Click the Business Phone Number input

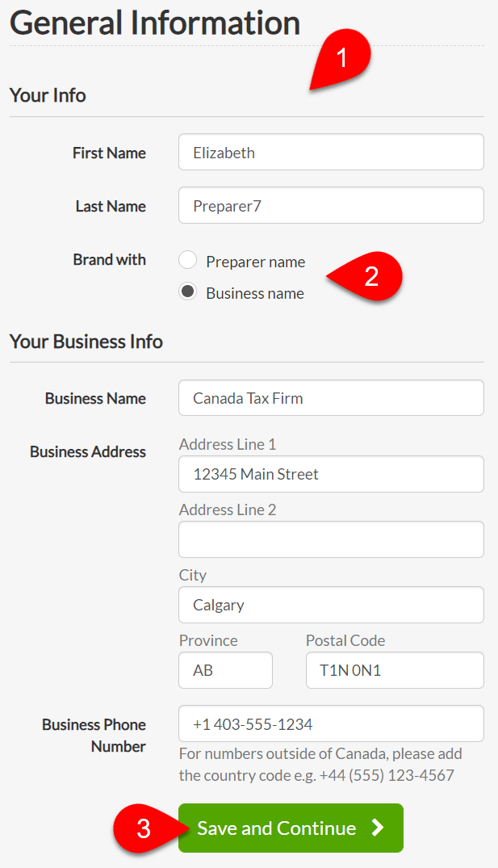point(331,723)
